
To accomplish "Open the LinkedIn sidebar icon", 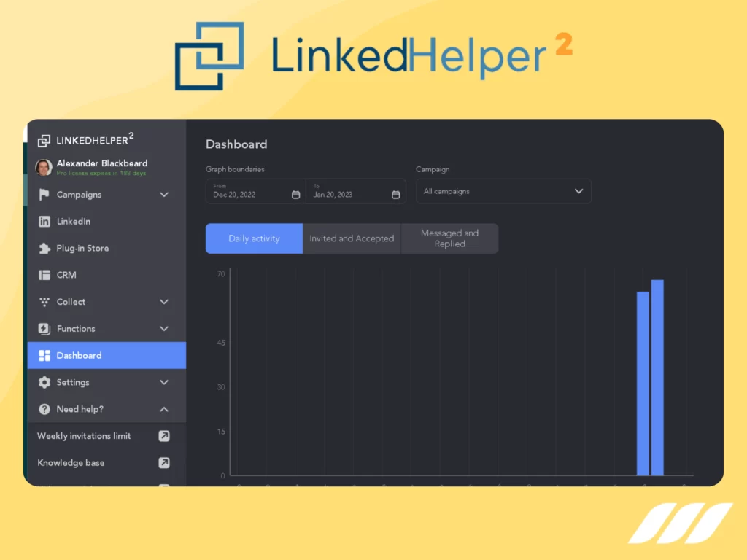I will coord(44,222).
